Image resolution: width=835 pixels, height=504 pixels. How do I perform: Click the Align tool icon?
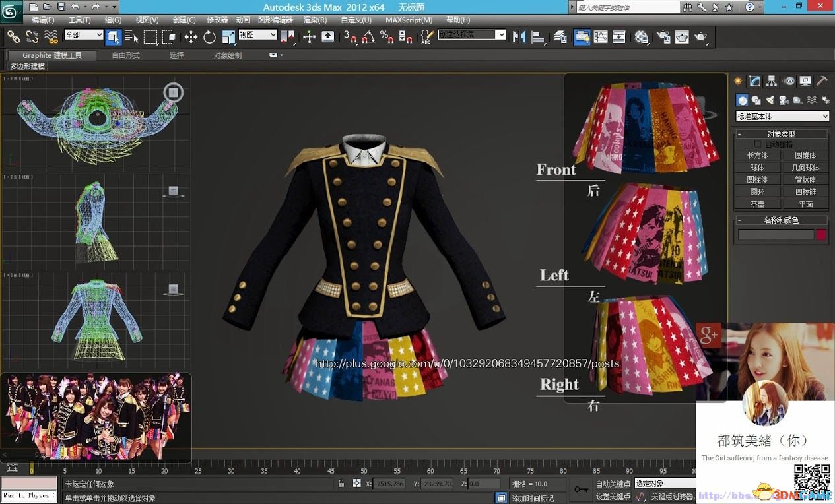[x=538, y=36]
